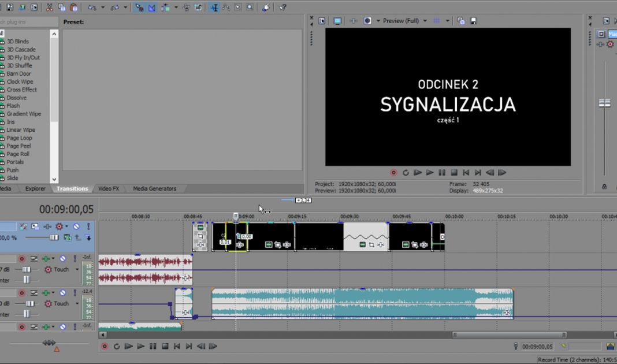Switch to the Video FX tab
The width and height of the screenshot is (617, 364).
tap(109, 188)
